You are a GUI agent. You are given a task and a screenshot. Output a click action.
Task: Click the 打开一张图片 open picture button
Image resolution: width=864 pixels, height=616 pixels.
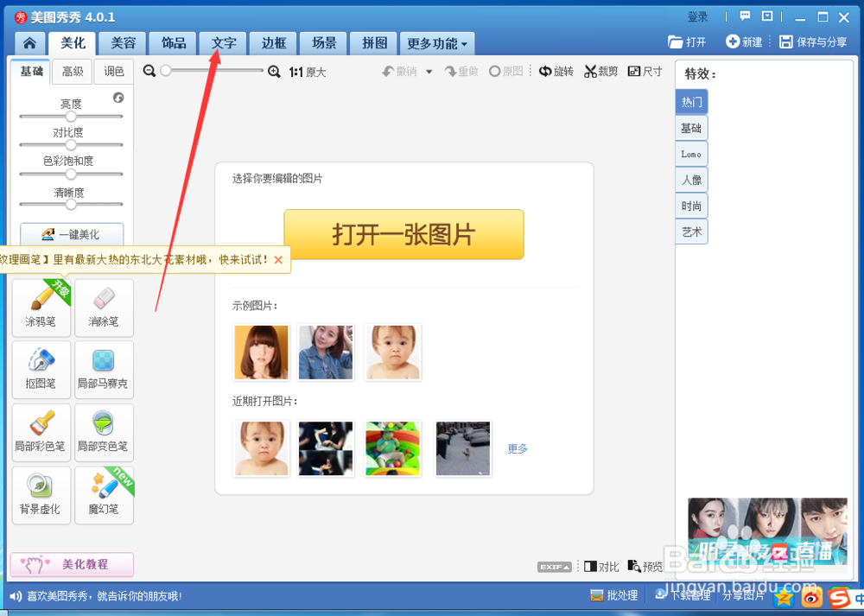(403, 234)
